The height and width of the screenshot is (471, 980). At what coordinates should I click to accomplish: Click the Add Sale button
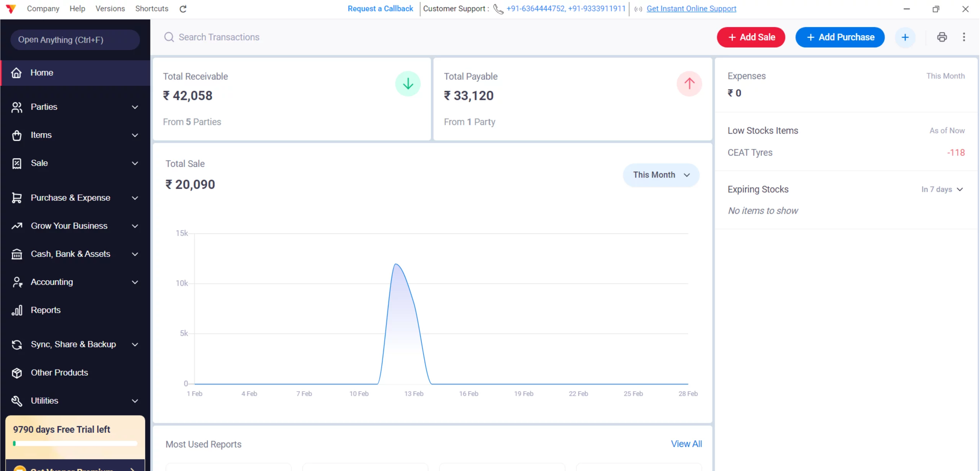751,37
